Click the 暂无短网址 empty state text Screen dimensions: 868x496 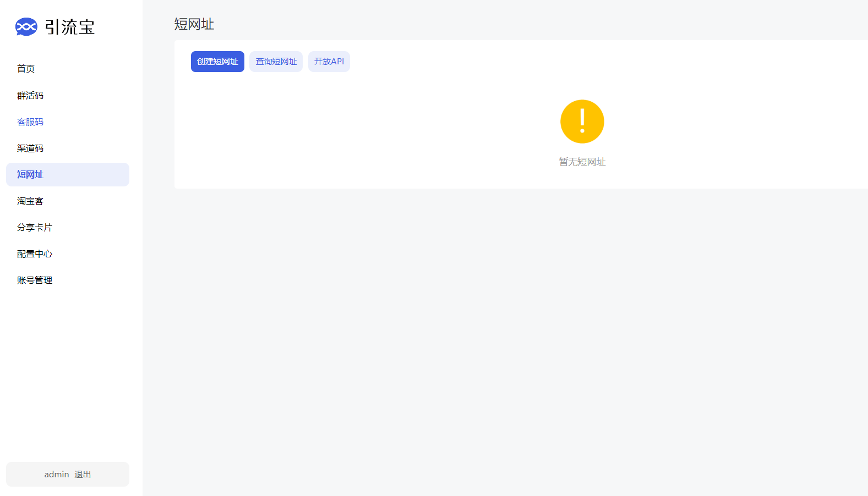[582, 162]
